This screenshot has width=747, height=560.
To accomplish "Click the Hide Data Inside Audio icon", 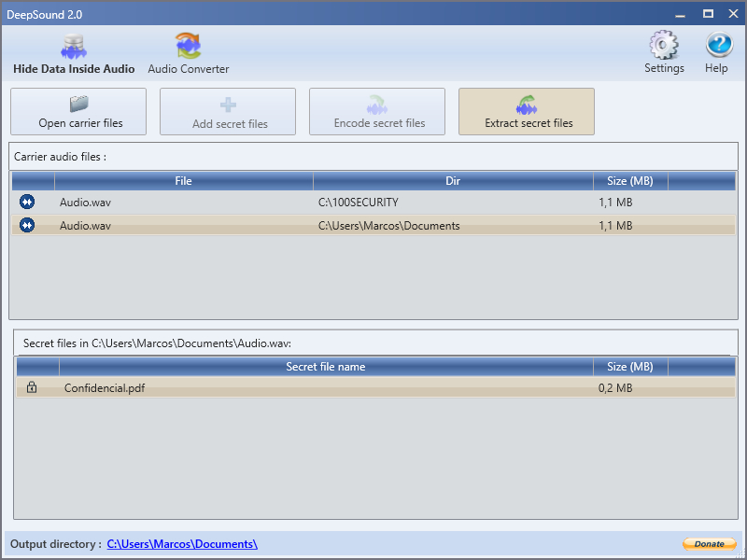I will click(x=74, y=47).
